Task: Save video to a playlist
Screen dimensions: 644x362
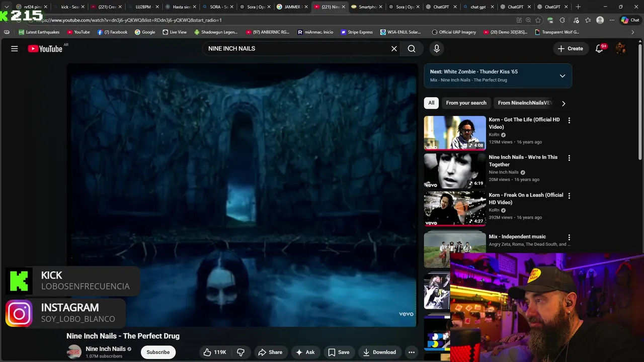Action: pos(339,352)
